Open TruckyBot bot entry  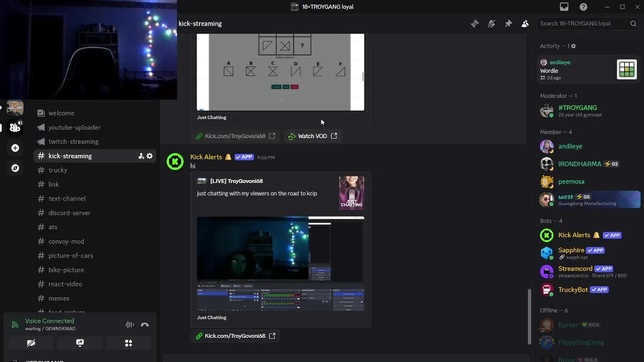(x=589, y=290)
